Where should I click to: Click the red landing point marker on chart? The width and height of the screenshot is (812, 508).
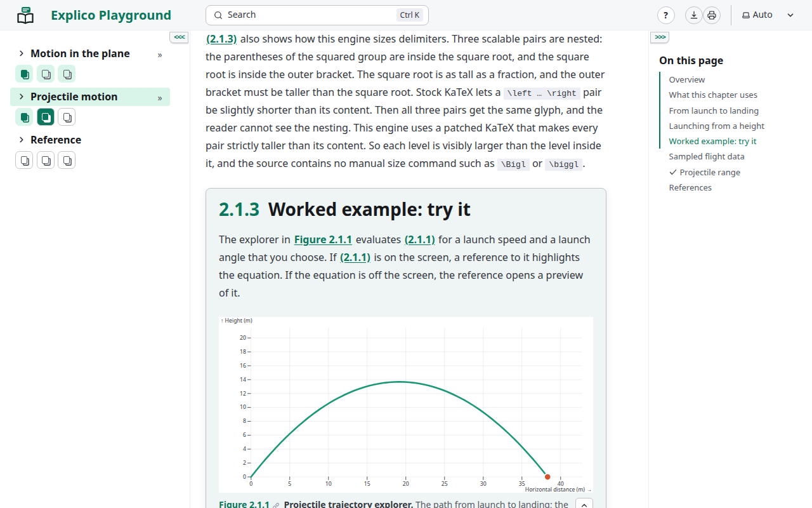click(547, 477)
